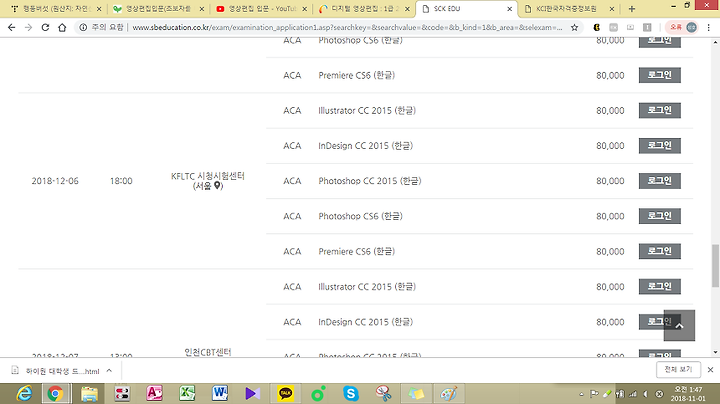The image size is (720, 404).
Task: Open the yellow-black extension icon
Action: coord(596,28)
